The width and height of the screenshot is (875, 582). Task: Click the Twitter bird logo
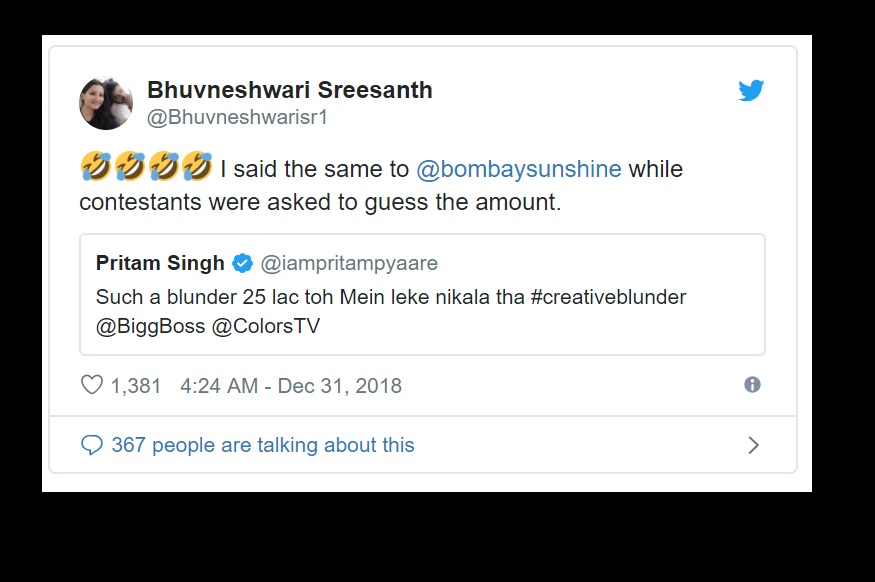pyautogui.click(x=751, y=91)
